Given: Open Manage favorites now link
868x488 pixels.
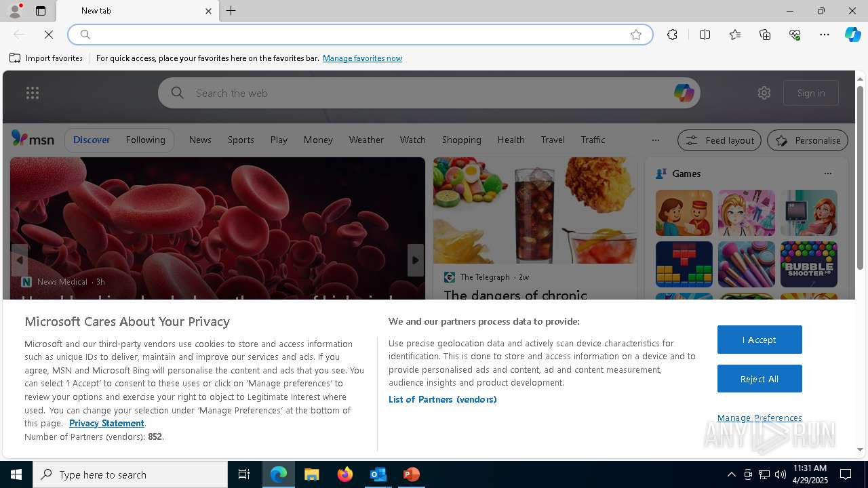Looking at the screenshot, I should (362, 58).
